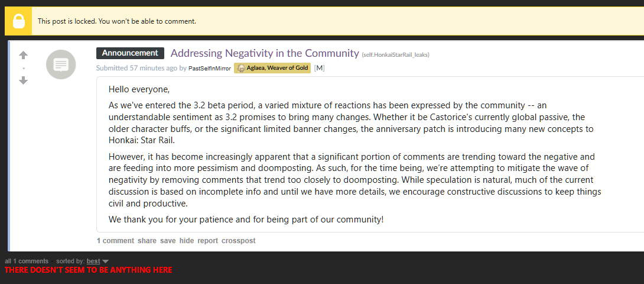644x284 pixels.
Task: Share this post
Action: click(x=147, y=241)
